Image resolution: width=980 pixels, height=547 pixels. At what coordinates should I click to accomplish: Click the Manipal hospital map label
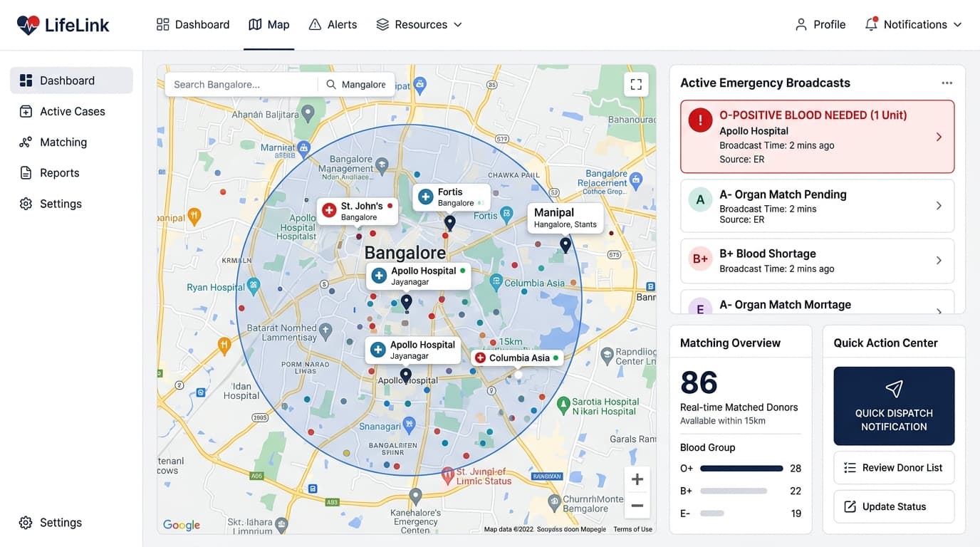coord(565,217)
